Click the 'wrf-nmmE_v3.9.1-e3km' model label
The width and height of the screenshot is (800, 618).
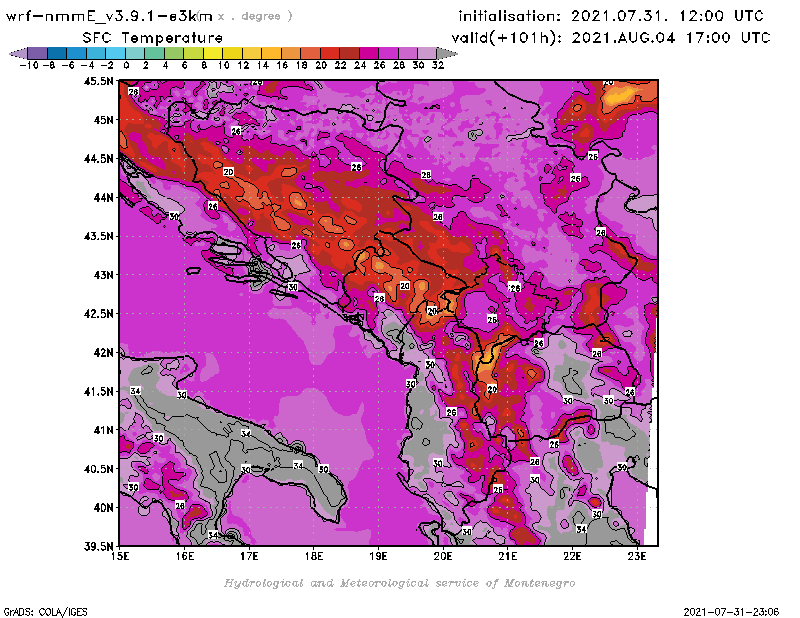pyautogui.click(x=109, y=16)
